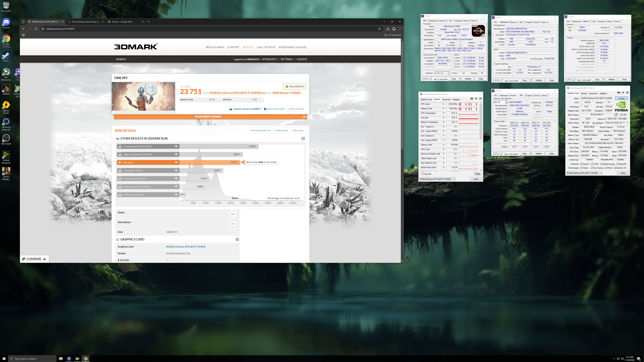The height and width of the screenshot is (362, 644).
Task: Click the Add to compare button
Action: pos(297,109)
